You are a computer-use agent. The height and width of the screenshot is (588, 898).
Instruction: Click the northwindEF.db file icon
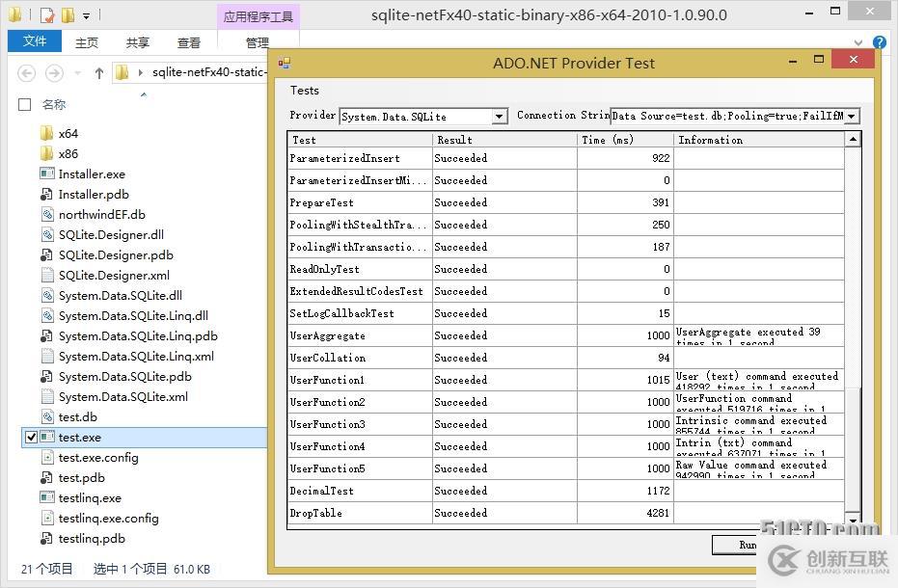coord(46,214)
